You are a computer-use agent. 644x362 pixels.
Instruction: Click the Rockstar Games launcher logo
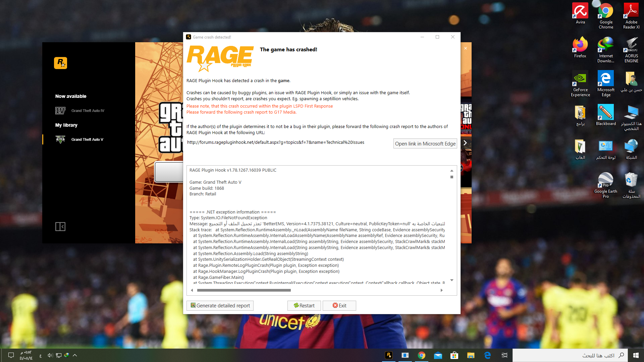60,63
